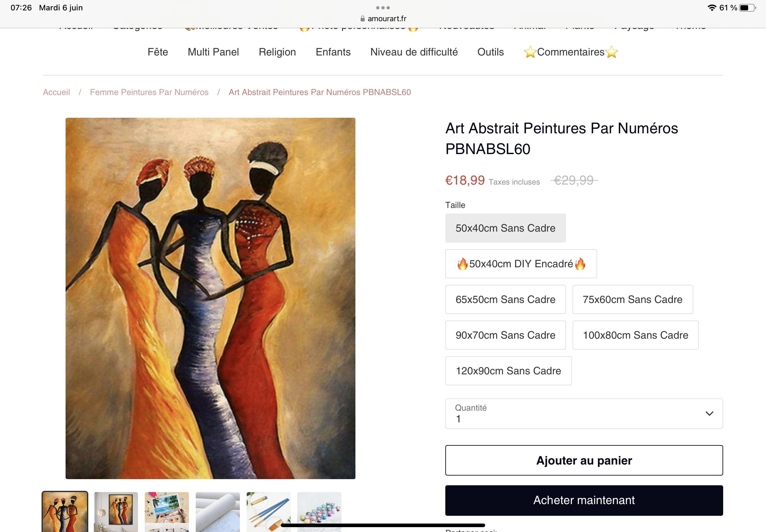Tap the battery indicator icon

pyautogui.click(x=747, y=8)
